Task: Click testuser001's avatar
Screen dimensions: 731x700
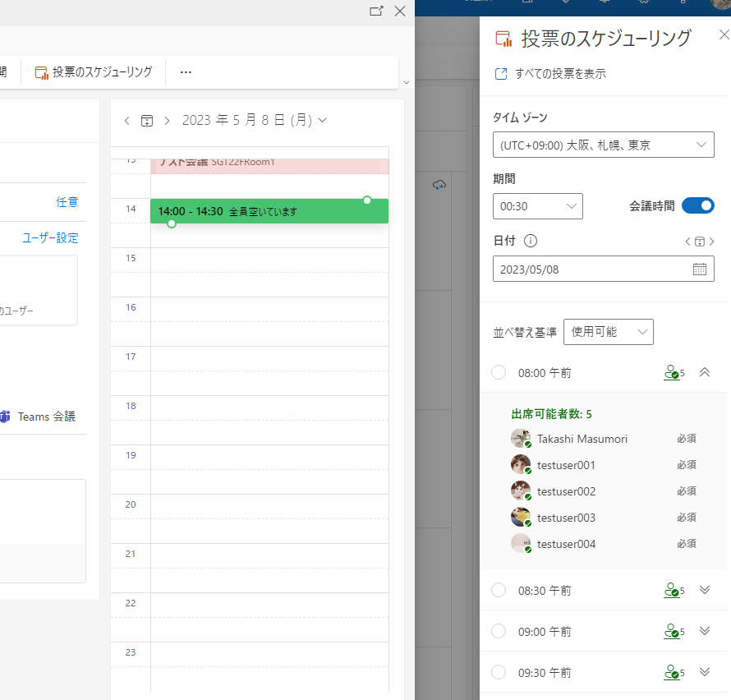Action: 521,464
